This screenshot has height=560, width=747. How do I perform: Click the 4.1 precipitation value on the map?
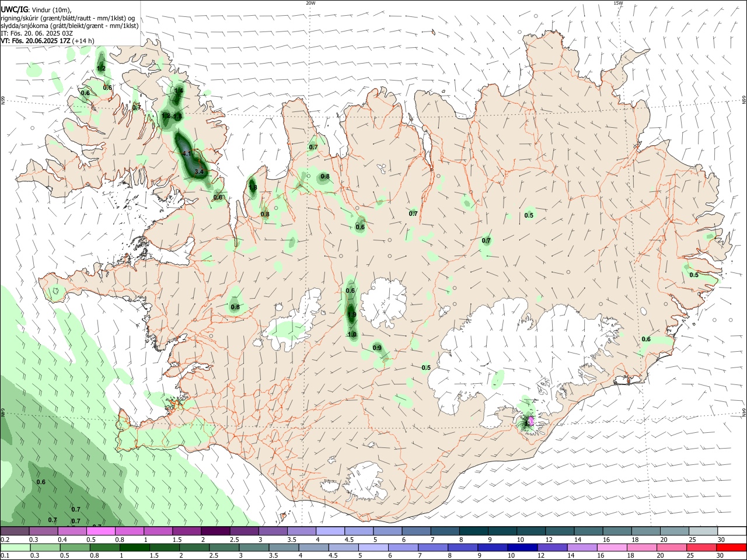coord(187,153)
